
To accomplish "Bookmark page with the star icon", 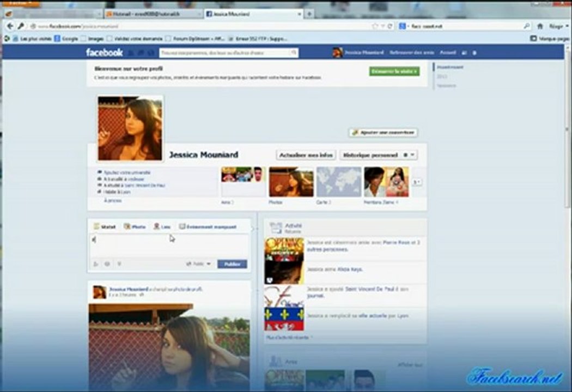I will pos(375,26).
